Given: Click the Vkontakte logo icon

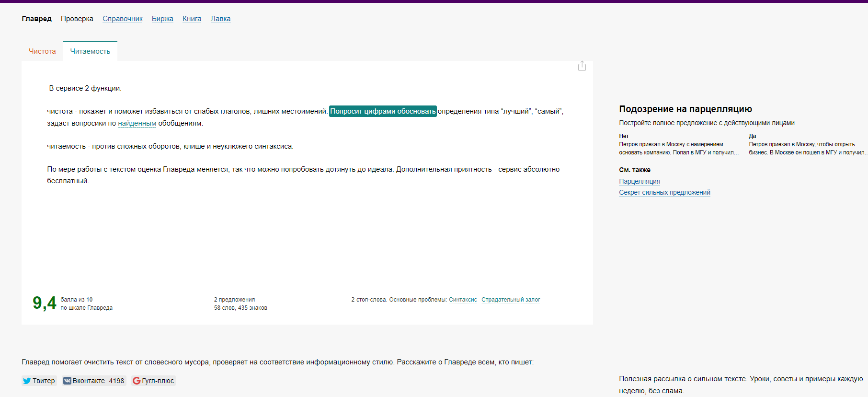Looking at the screenshot, I should pos(67,381).
